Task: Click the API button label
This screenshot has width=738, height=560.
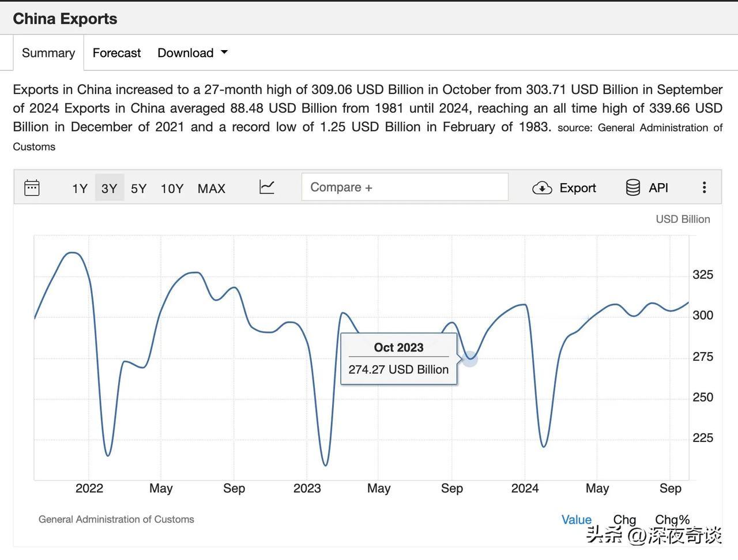Action: pyautogui.click(x=658, y=188)
